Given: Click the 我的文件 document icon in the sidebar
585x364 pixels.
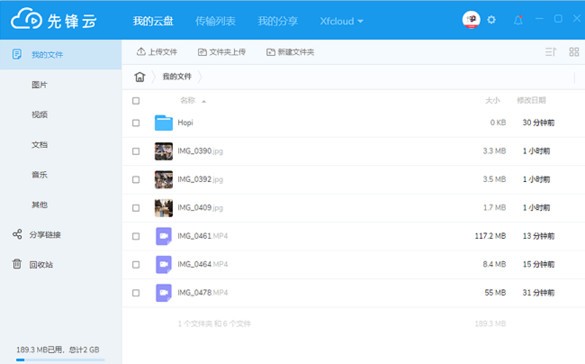Looking at the screenshot, I should (17, 54).
